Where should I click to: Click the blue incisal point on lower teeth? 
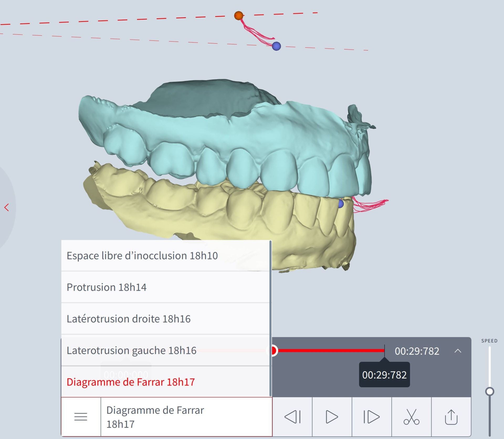[x=341, y=204]
